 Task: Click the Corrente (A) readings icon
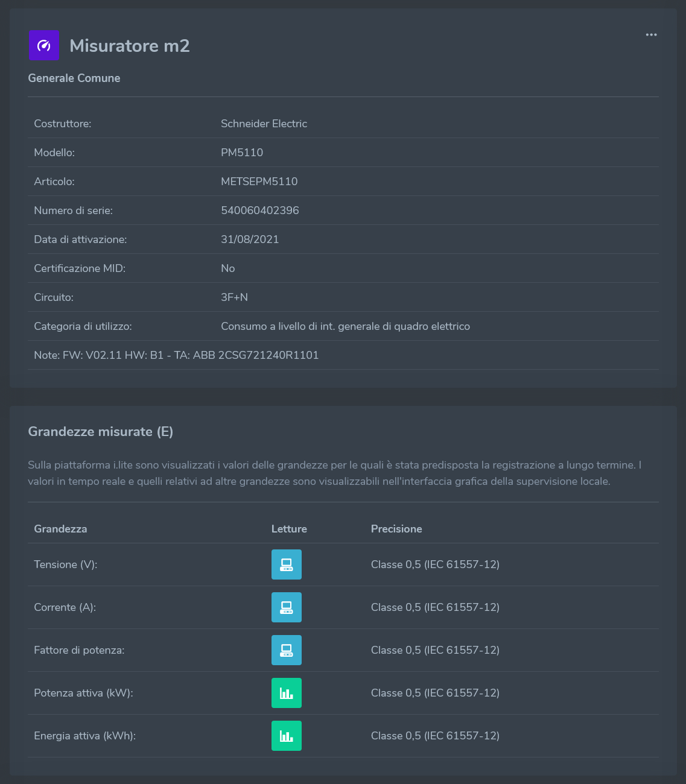pos(286,607)
